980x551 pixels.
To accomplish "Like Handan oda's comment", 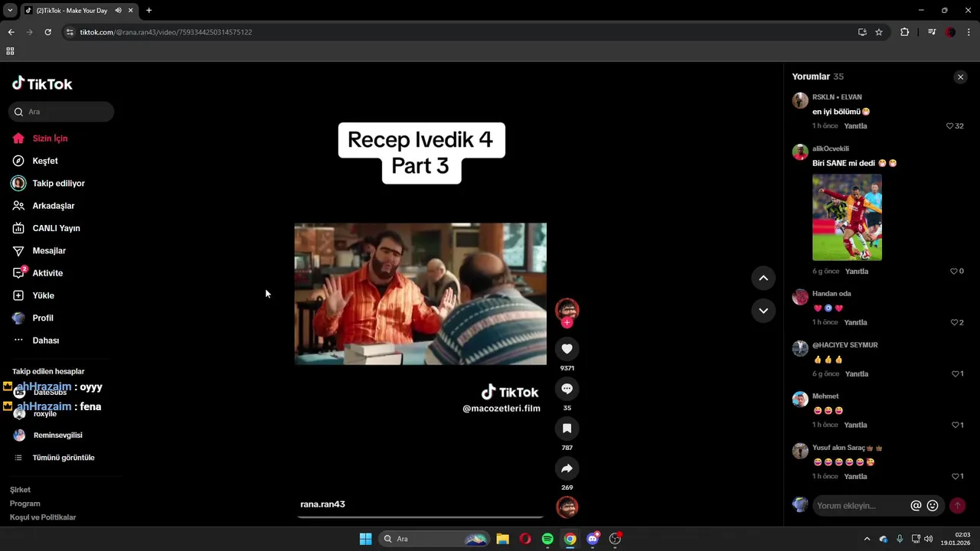I will 956,322.
